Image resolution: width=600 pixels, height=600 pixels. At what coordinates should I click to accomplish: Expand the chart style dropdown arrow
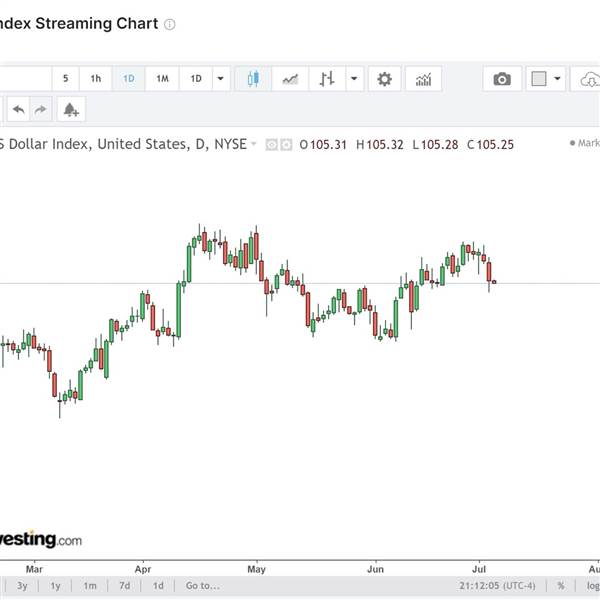[x=354, y=79]
